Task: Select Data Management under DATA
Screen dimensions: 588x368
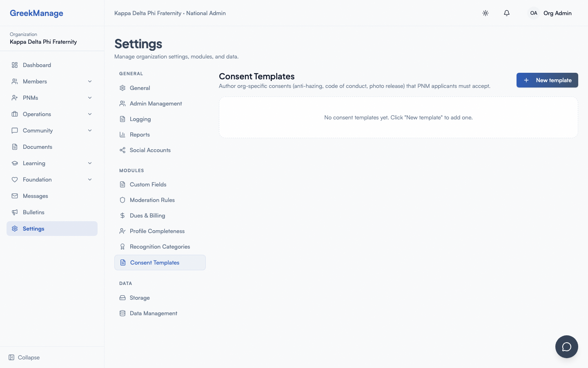Action: tap(153, 313)
